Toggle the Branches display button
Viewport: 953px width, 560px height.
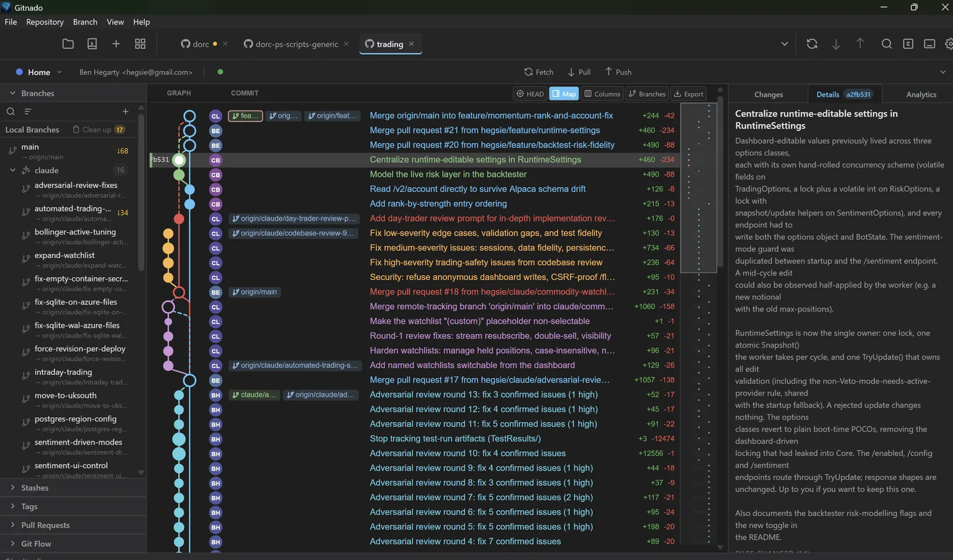click(x=647, y=94)
